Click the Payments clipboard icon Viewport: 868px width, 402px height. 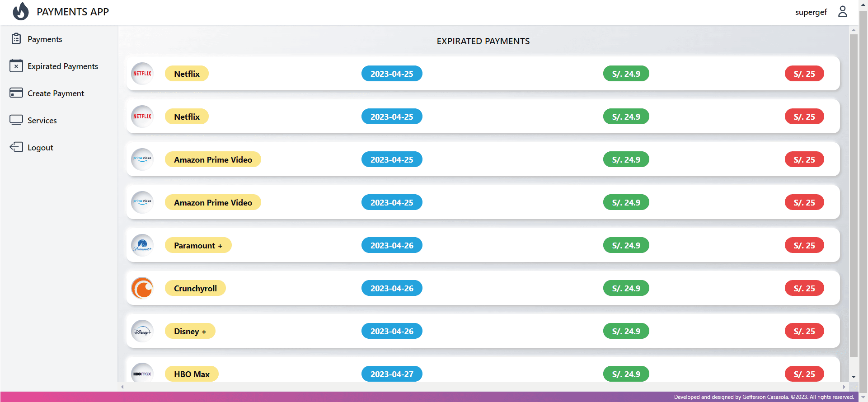point(16,39)
